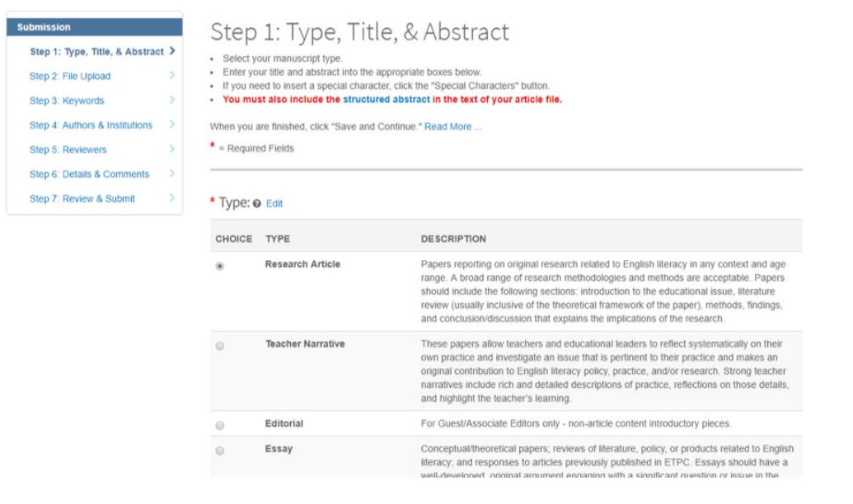Click the chevron next to Step 6: Details & Comments
This screenshot has width=853, height=504.
[x=172, y=173]
